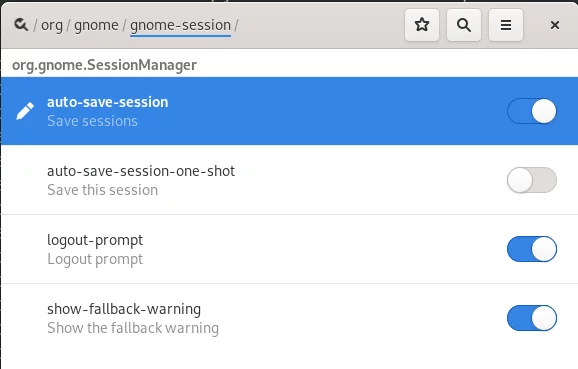Open show-fallback-warning key details
Image resolution: width=578 pixels, height=369 pixels.
pos(289,318)
